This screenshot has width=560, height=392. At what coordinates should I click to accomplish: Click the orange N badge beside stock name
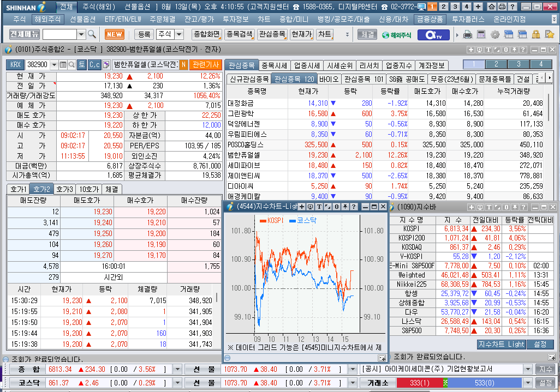point(183,64)
